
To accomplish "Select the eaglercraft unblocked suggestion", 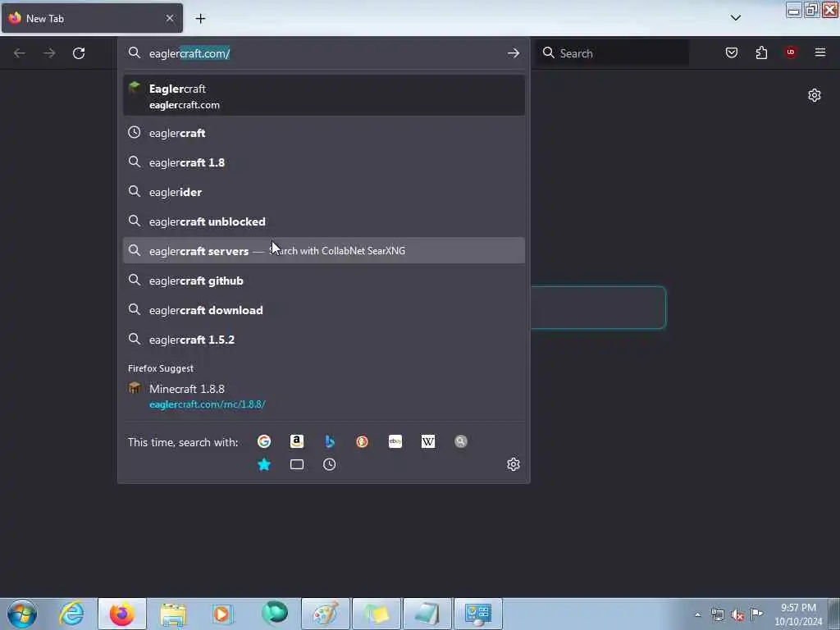I will [x=323, y=221].
